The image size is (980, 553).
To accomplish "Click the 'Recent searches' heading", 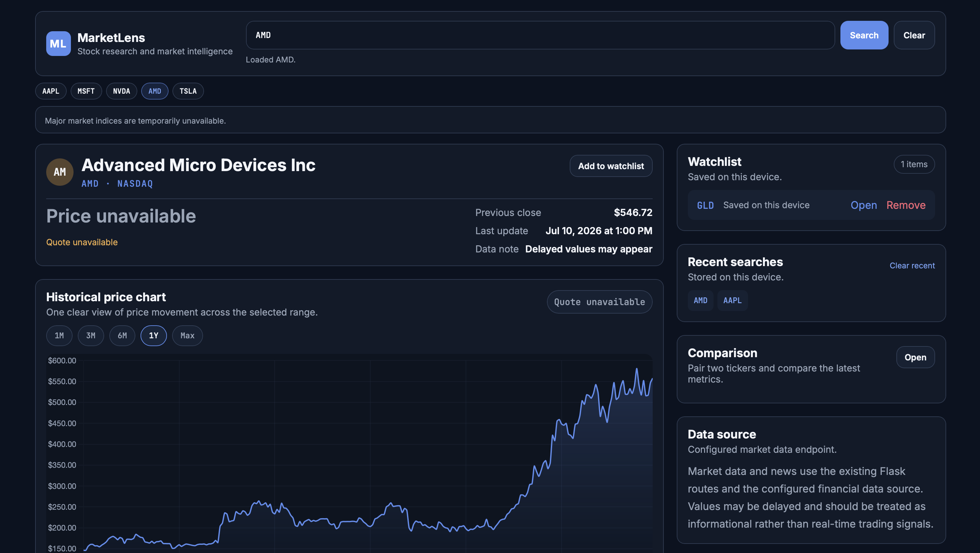I will (735, 262).
